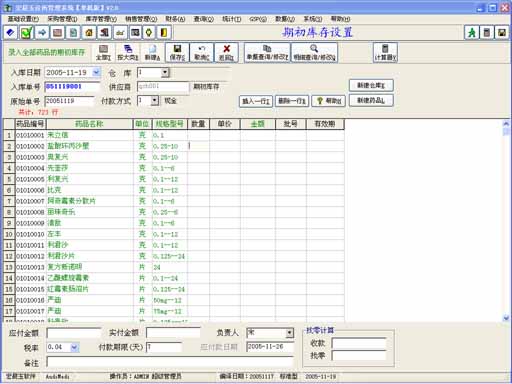Open the 库存管理 menu

[x=101, y=19]
